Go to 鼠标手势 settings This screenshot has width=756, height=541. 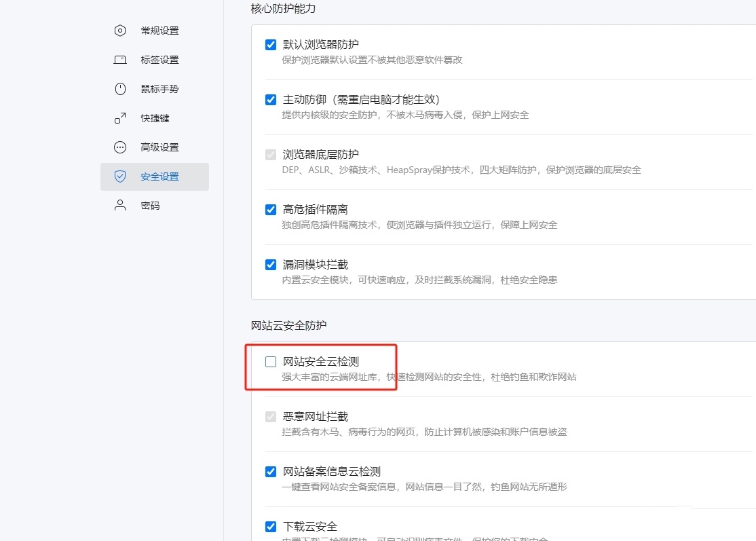(154, 89)
